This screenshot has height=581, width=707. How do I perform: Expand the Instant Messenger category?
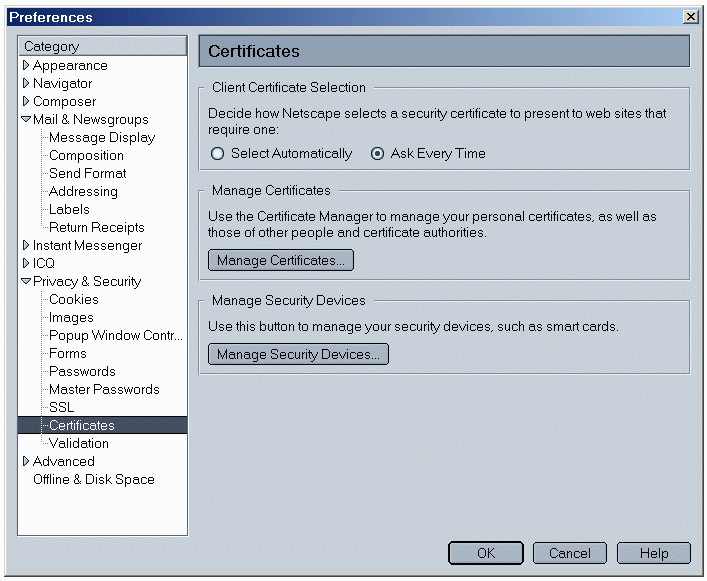[26, 246]
